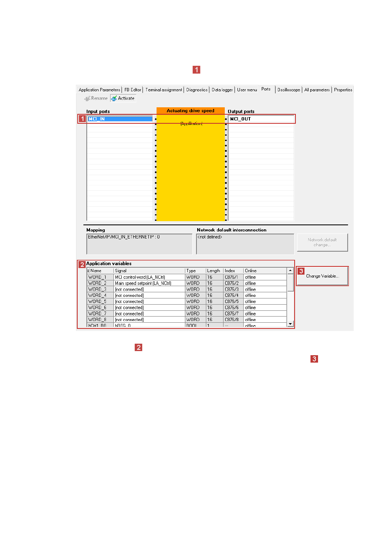Select the Data logger tab
This screenshot has height=555, width=392.
[x=222, y=90]
